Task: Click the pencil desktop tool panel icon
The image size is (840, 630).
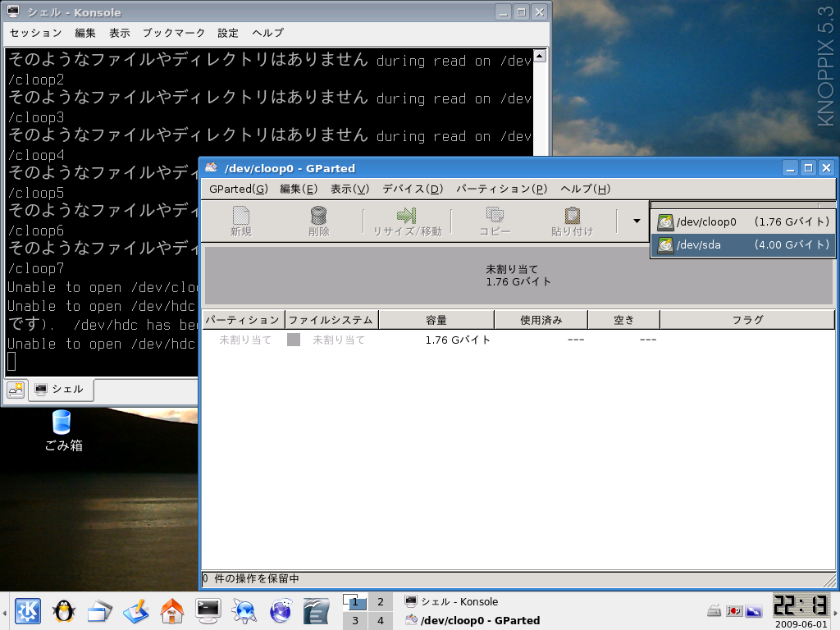Action: pos(135,611)
